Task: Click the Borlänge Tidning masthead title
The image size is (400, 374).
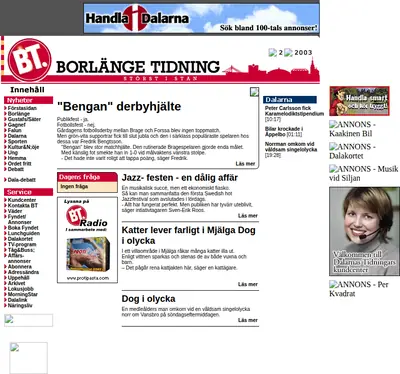Action: [x=138, y=67]
